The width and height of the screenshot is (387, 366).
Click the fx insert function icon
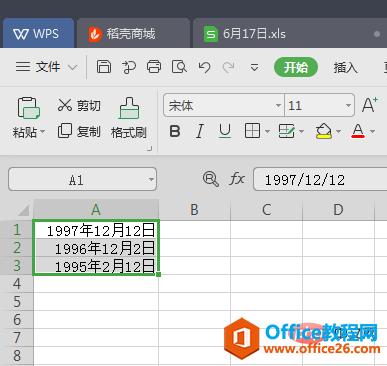237,179
